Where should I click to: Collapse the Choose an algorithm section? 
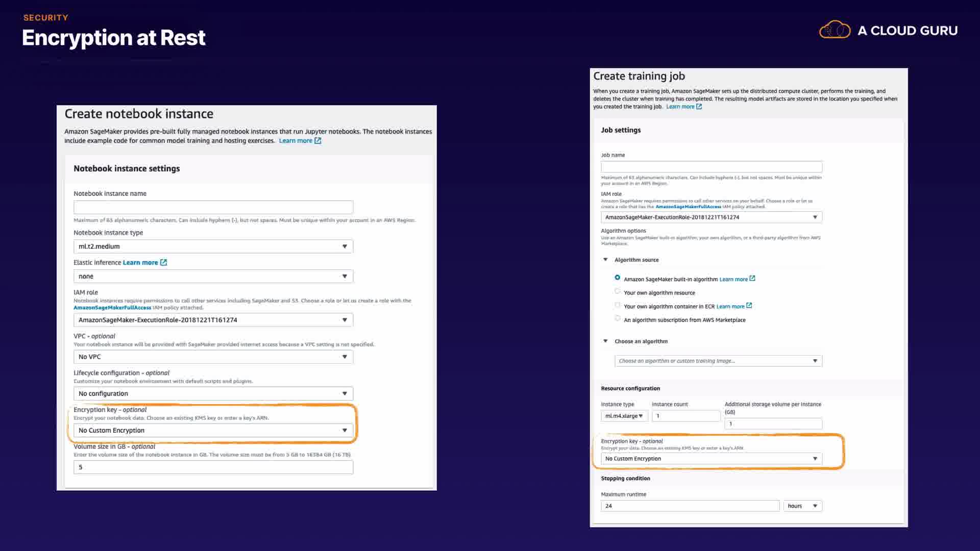605,341
